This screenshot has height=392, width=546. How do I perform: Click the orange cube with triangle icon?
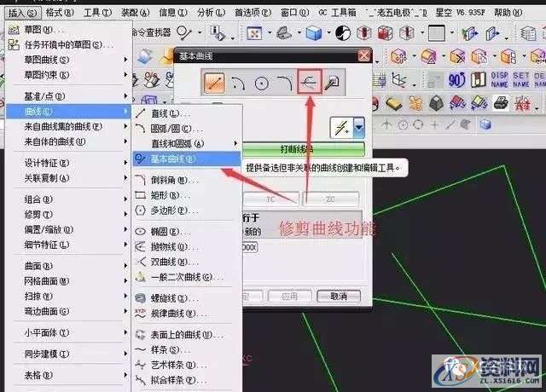tap(428, 56)
